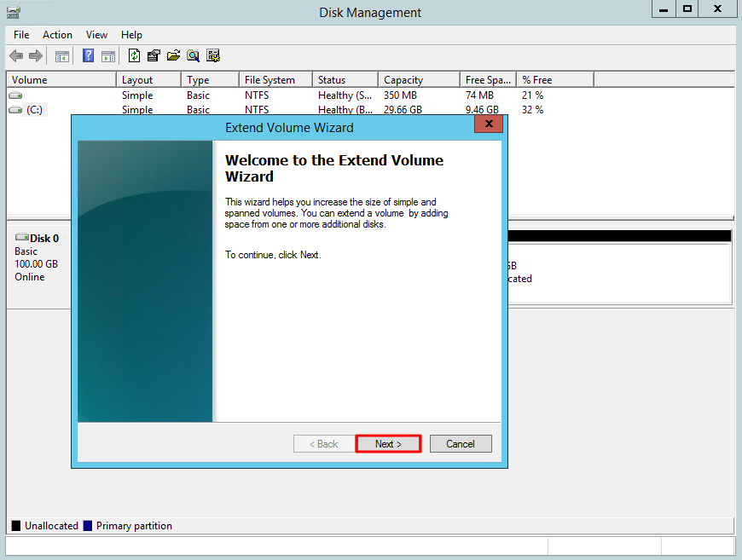Open Help via blue question mark icon
Screen dimensions: 742x560
pos(88,56)
